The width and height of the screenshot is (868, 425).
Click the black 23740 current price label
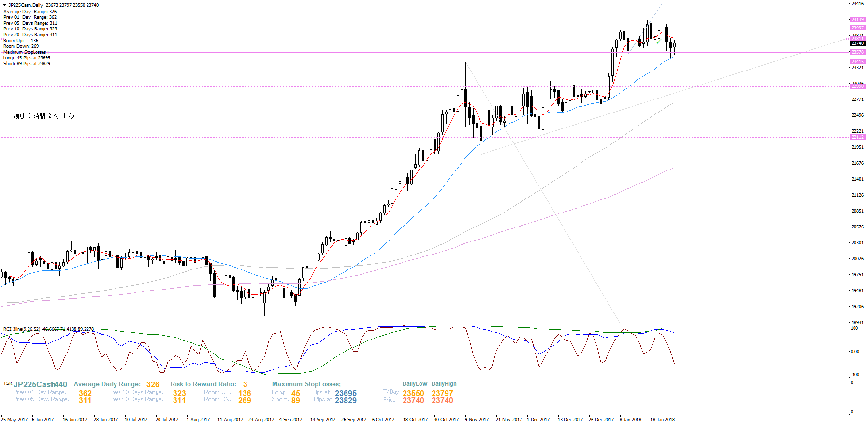857,43
